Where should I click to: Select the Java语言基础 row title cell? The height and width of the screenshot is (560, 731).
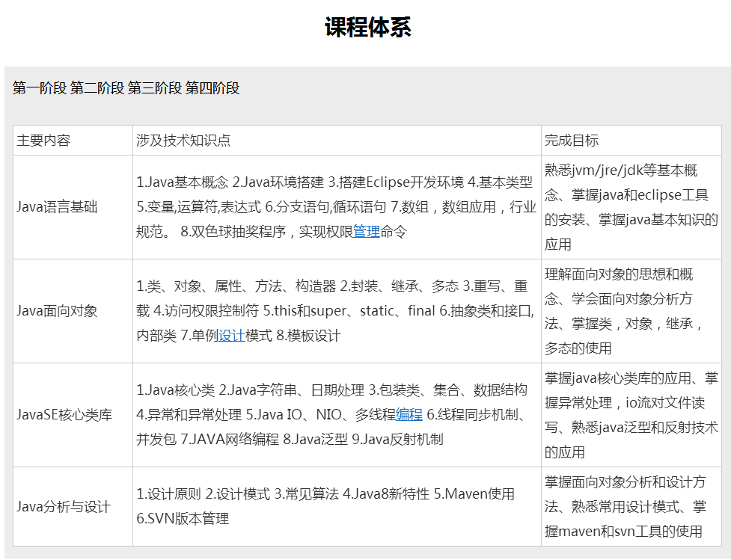tap(57, 207)
